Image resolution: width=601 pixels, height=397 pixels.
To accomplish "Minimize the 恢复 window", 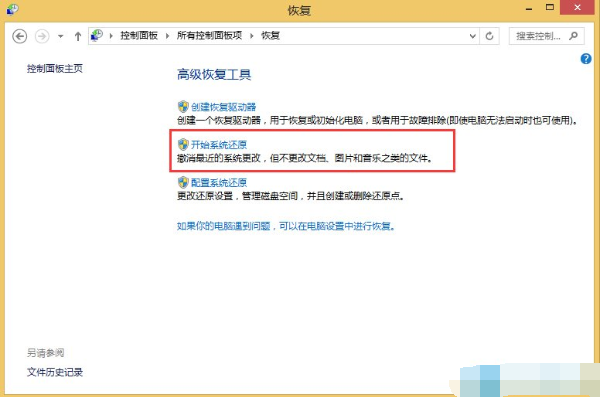I will [529, 8].
